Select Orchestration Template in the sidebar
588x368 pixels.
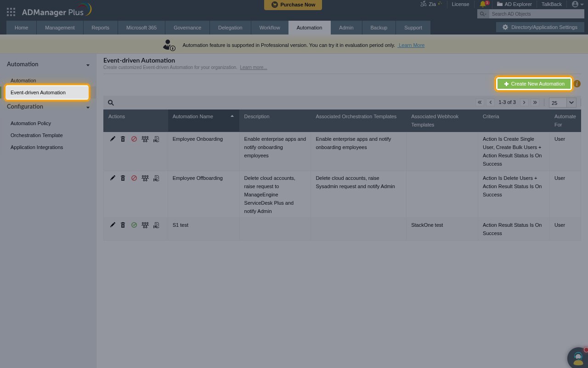pyautogui.click(x=37, y=135)
